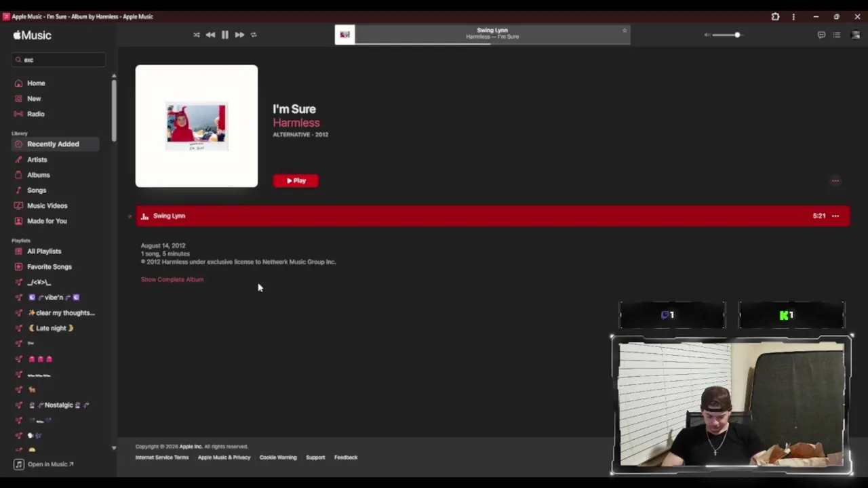Open the Feedback footer link

[x=346, y=457]
